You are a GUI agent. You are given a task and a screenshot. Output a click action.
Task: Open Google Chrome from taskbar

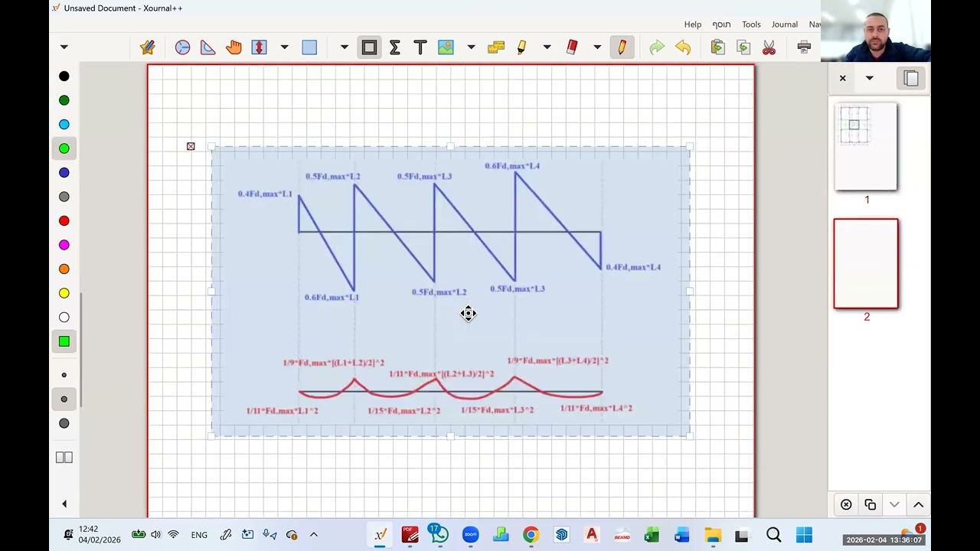[x=531, y=535]
